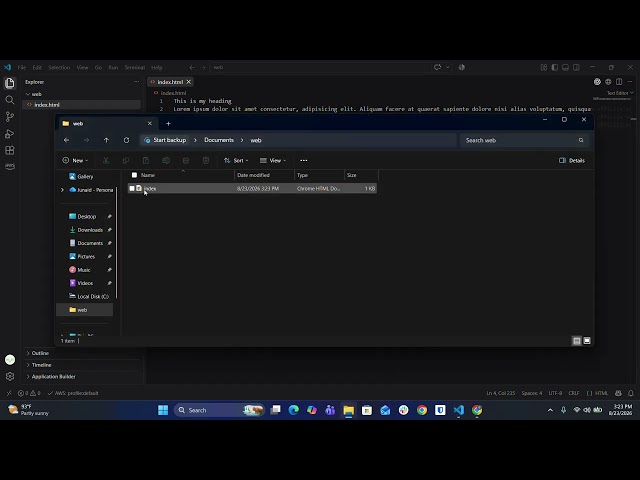Open Google Chrome from taskbar

pyautogui.click(x=422, y=410)
